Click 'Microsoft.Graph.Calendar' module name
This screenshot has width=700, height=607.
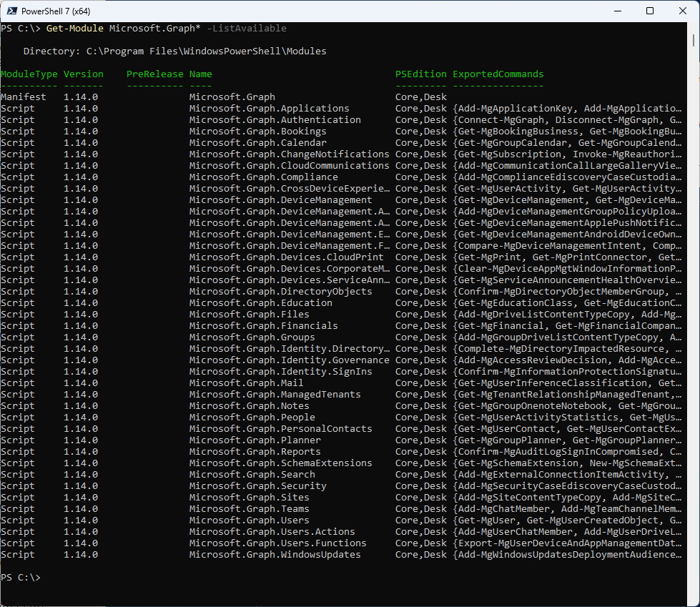click(x=257, y=143)
